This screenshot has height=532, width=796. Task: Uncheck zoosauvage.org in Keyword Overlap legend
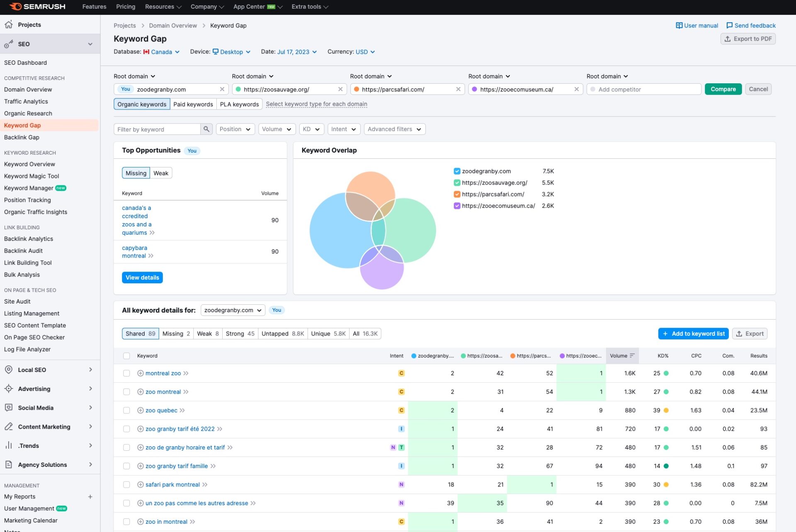click(457, 183)
